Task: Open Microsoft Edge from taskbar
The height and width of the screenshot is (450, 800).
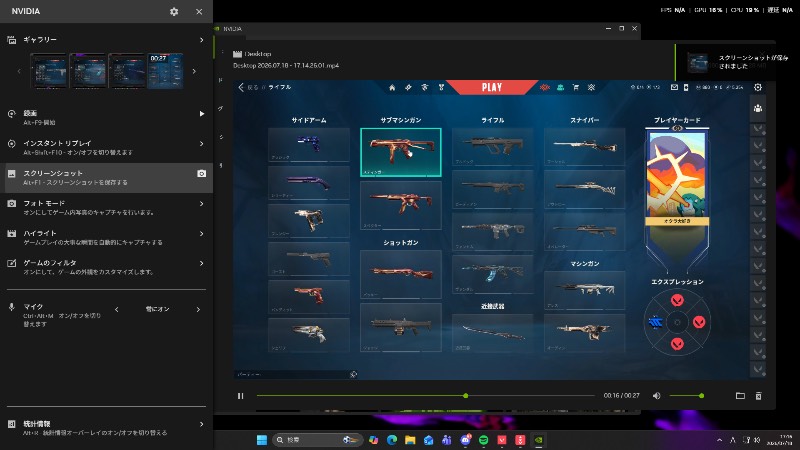Action: tap(392, 440)
